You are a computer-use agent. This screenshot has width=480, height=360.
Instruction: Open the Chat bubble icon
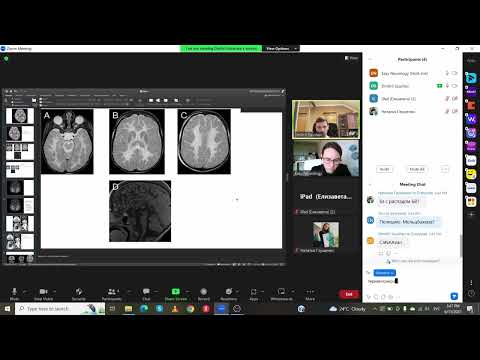click(x=146, y=292)
